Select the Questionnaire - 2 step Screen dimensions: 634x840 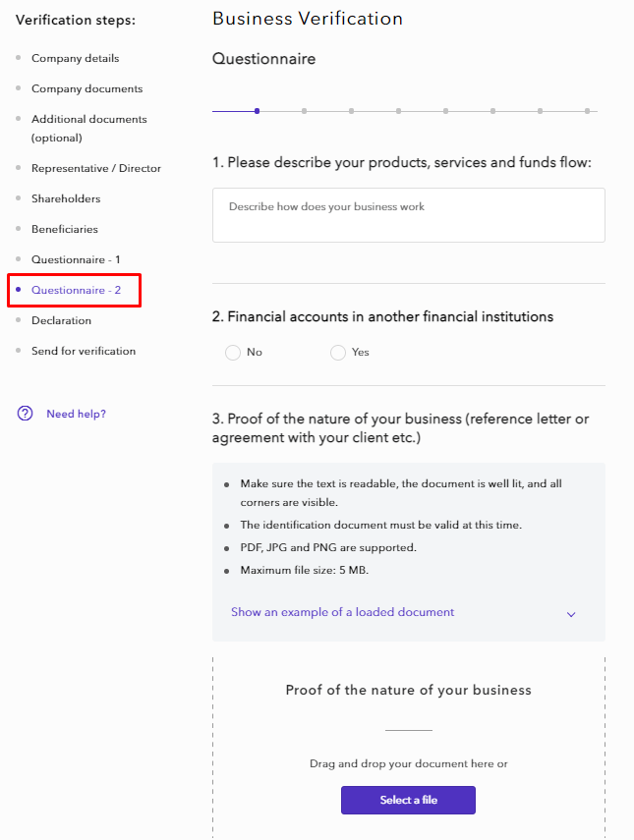[76, 290]
